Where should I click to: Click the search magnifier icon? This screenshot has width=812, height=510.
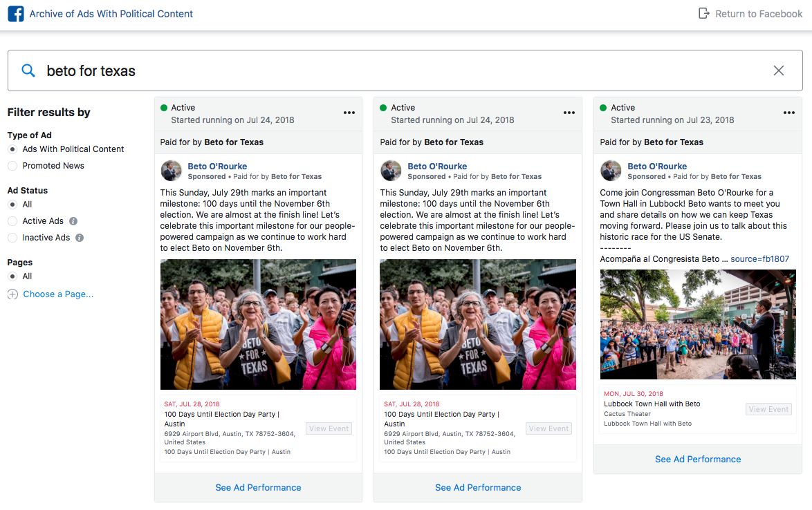coord(28,70)
